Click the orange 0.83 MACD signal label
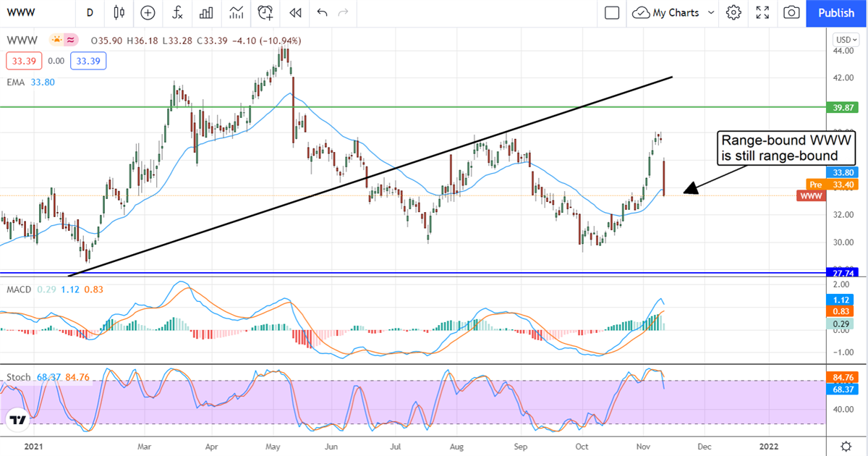The width and height of the screenshot is (868, 456). 840,311
